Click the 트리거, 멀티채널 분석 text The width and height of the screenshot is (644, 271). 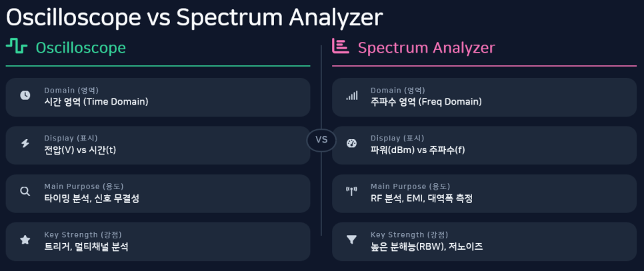(86, 246)
